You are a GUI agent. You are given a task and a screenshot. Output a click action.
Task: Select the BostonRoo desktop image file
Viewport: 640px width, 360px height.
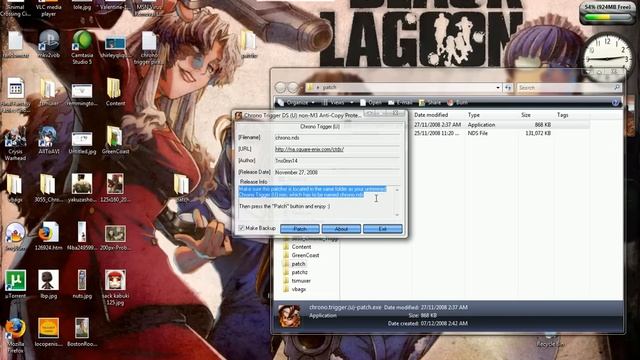pos(82,333)
